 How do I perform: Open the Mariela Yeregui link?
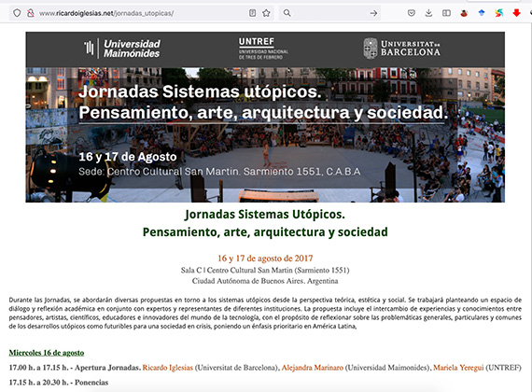pyautogui.click(x=458, y=368)
